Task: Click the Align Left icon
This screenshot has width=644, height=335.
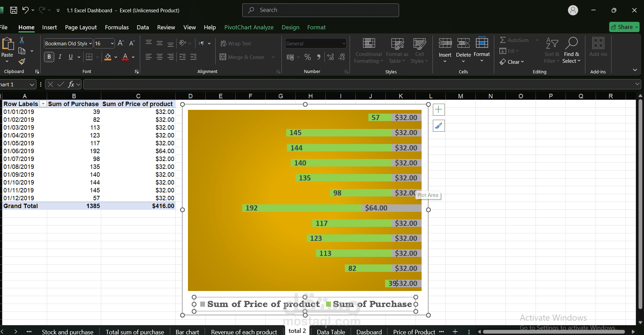Action: (x=149, y=57)
